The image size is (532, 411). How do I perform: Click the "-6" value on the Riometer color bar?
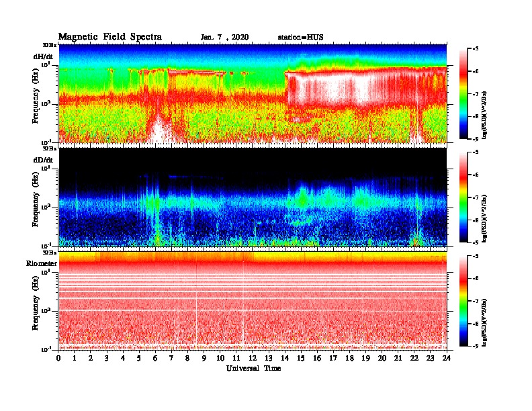pyautogui.click(x=476, y=279)
